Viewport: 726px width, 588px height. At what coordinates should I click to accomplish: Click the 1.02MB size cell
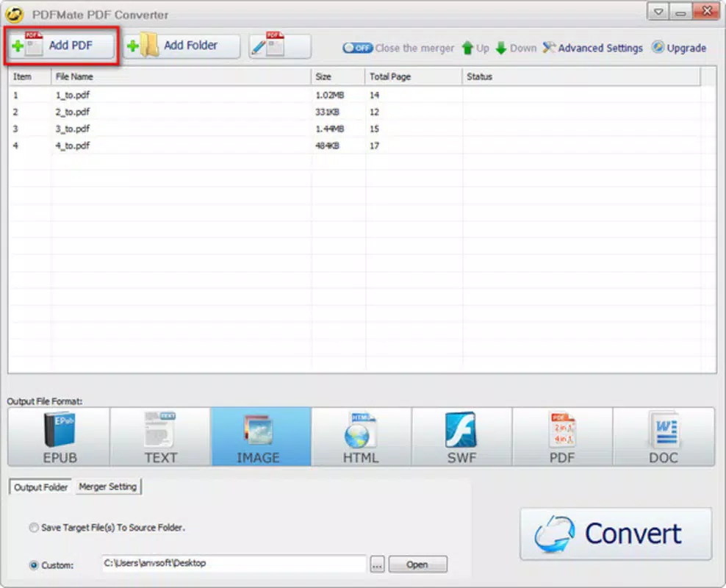[330, 95]
